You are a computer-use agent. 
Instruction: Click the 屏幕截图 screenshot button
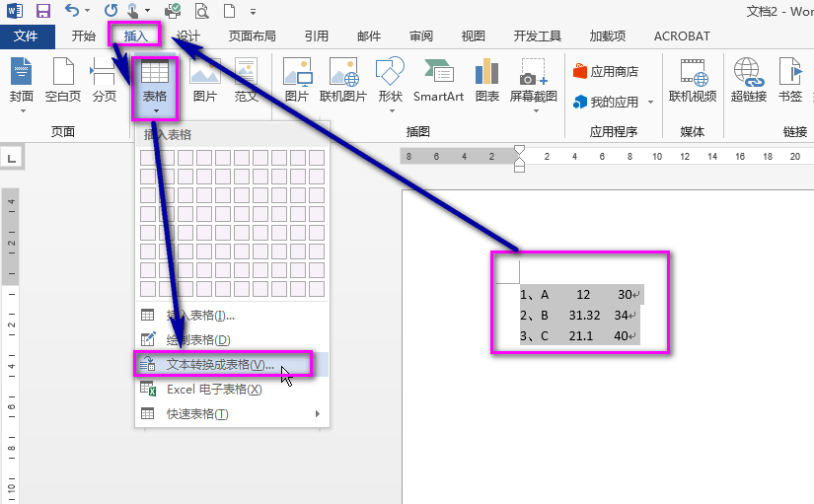tap(534, 85)
